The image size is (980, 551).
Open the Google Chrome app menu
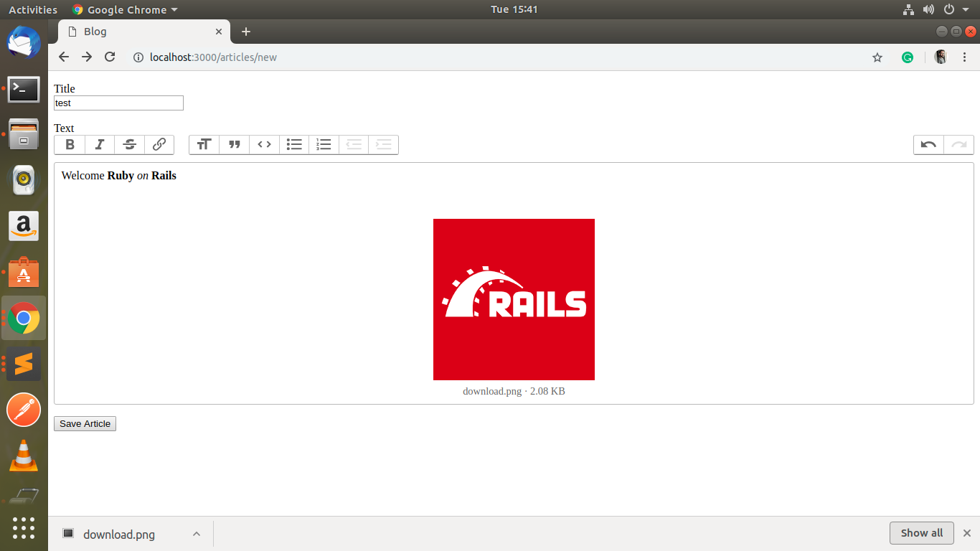(x=125, y=9)
